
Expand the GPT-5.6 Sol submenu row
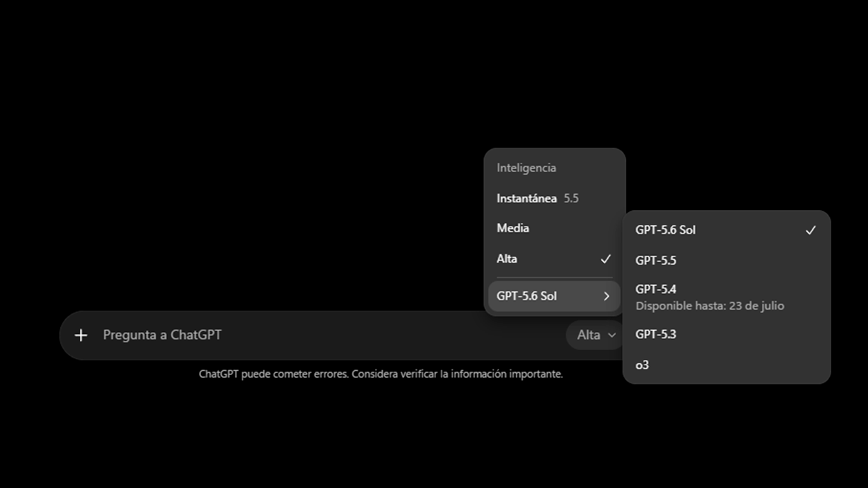point(554,296)
